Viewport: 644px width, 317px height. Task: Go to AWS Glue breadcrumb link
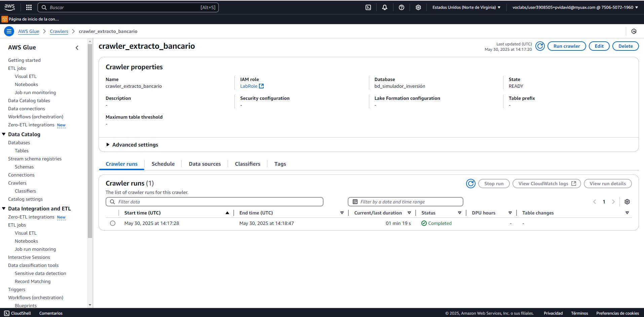[29, 31]
